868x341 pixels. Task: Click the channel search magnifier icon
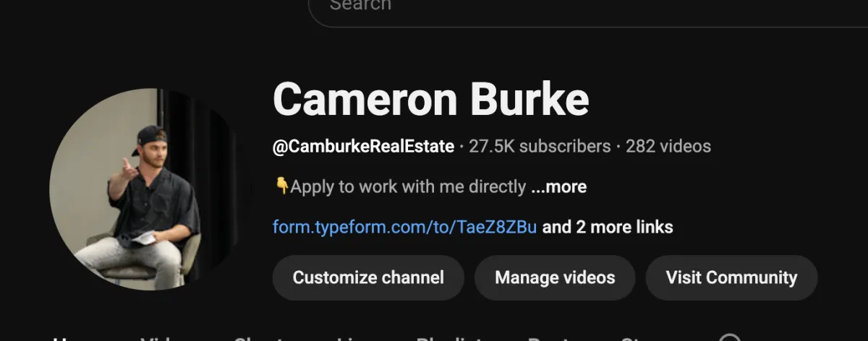(x=730, y=338)
